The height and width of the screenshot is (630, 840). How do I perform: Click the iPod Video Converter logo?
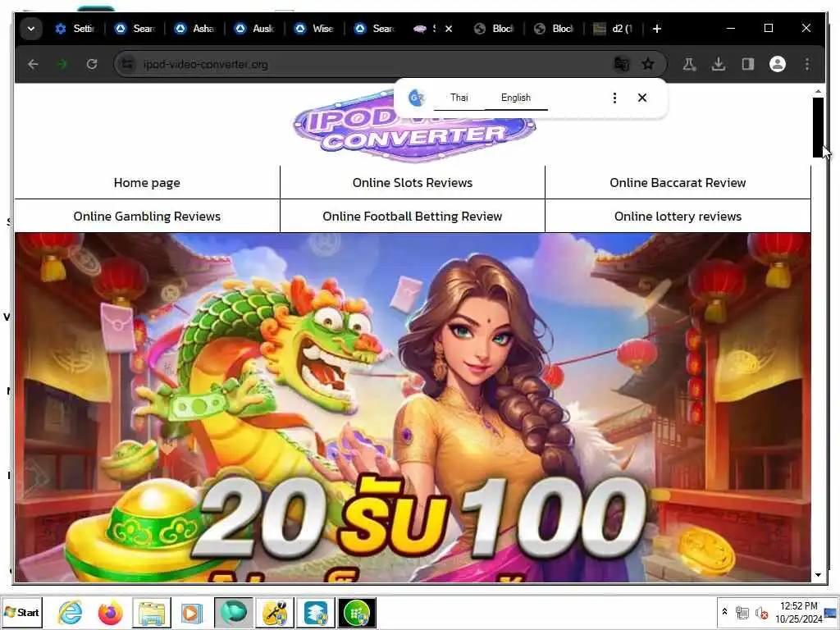click(414, 126)
